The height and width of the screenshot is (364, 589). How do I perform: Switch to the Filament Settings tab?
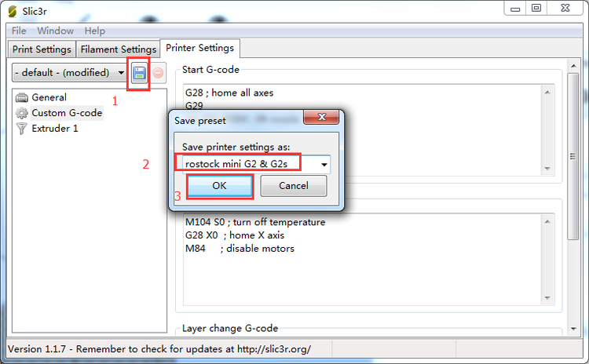119,49
